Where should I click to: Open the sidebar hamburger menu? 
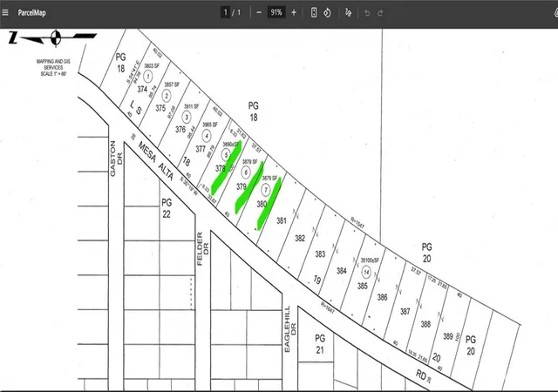pyautogui.click(x=5, y=13)
